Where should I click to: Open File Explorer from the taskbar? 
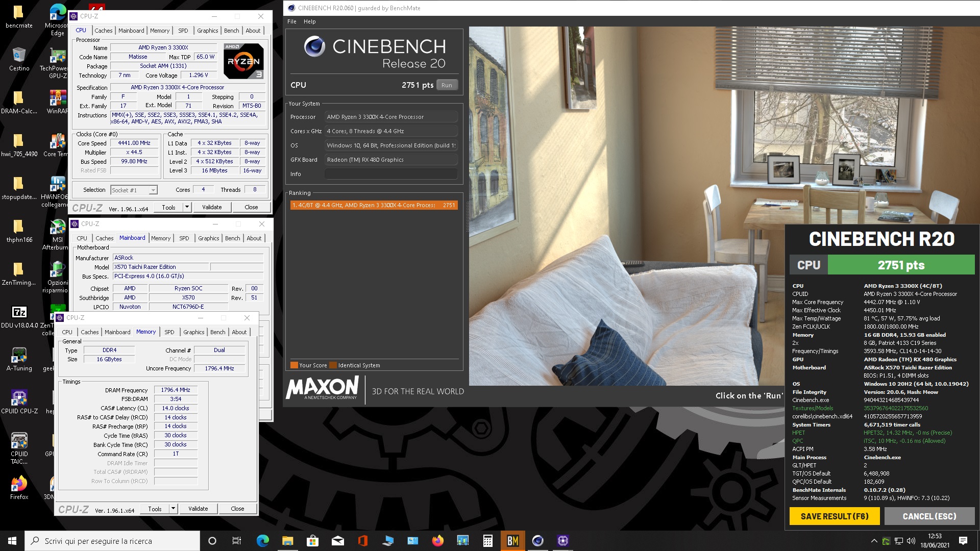click(x=287, y=541)
